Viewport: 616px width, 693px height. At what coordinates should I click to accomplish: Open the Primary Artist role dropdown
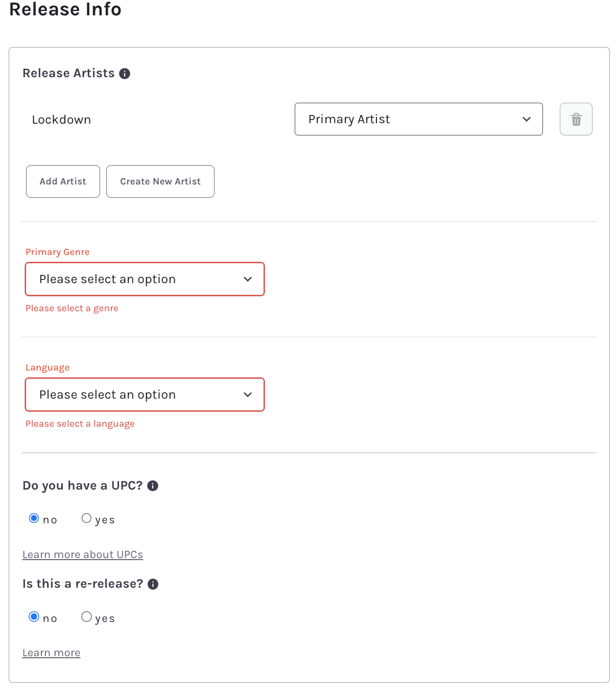[418, 119]
